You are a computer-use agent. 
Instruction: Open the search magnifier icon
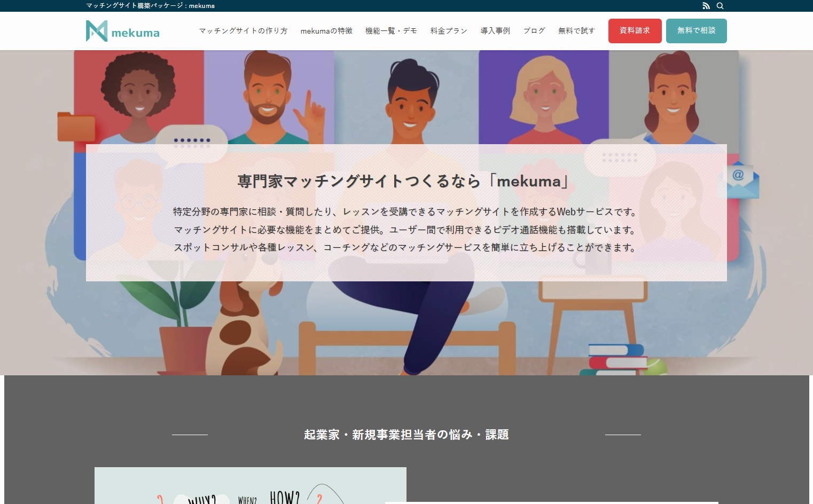720,6
